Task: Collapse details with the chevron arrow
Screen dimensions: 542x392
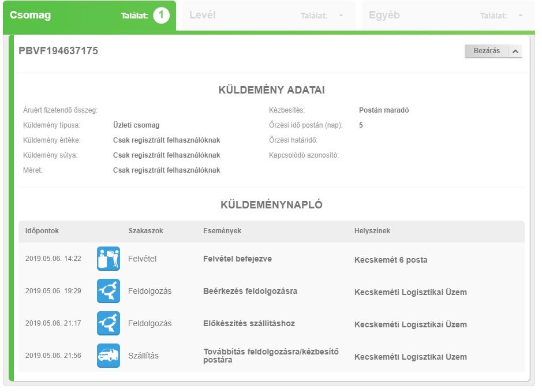Action: (515, 51)
